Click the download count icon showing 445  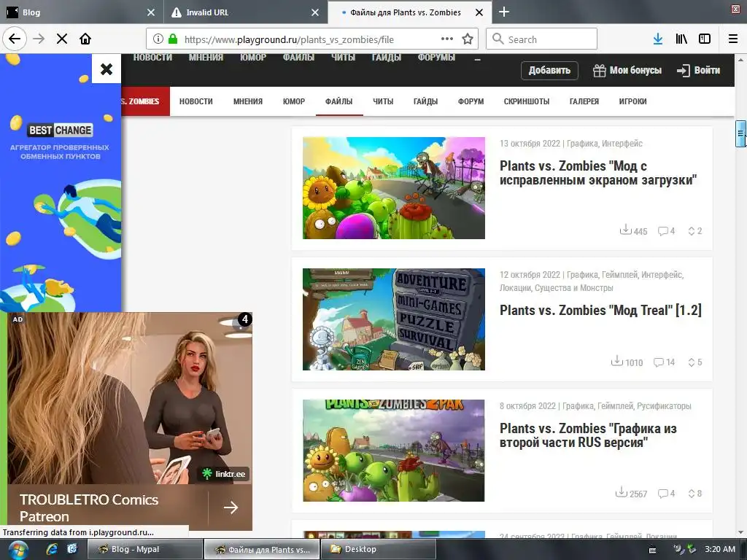click(x=625, y=230)
